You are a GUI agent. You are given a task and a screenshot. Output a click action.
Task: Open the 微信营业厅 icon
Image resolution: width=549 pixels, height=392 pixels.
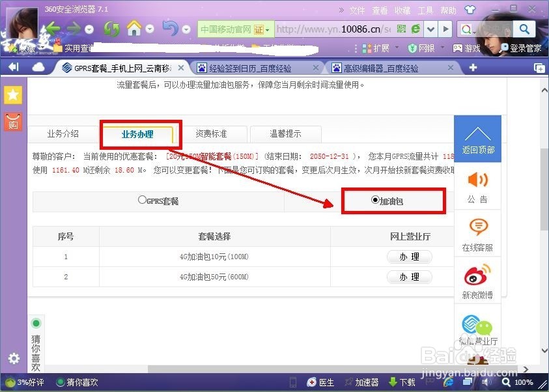coord(477,326)
